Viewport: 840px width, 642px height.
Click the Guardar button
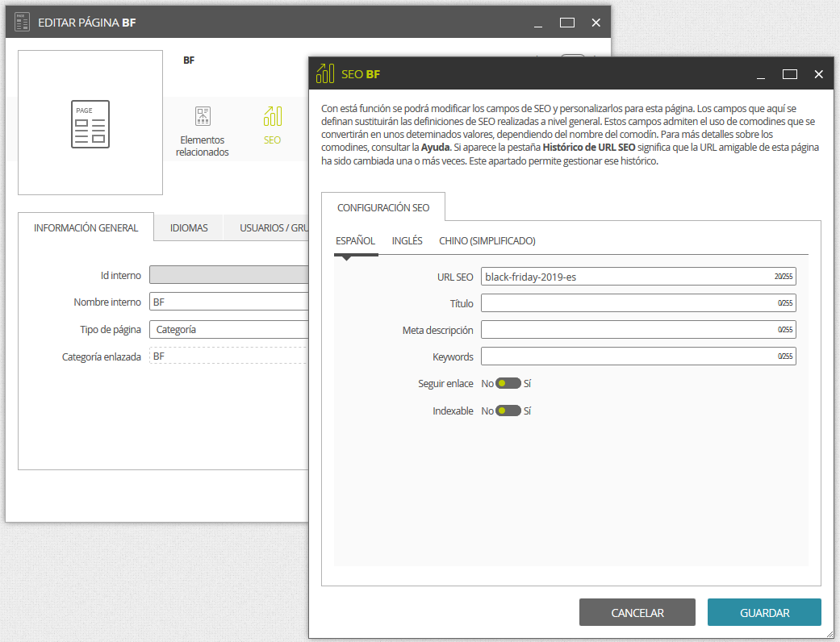click(764, 612)
